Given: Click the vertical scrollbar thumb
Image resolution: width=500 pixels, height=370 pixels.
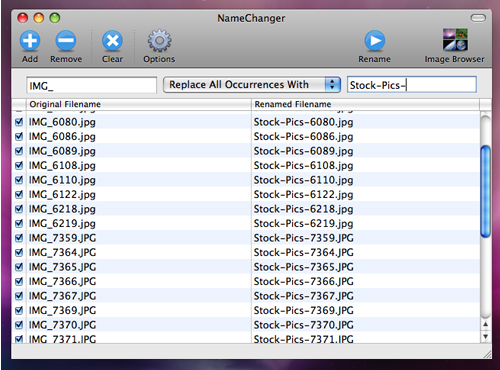Looking at the screenshot, I should (x=486, y=192).
